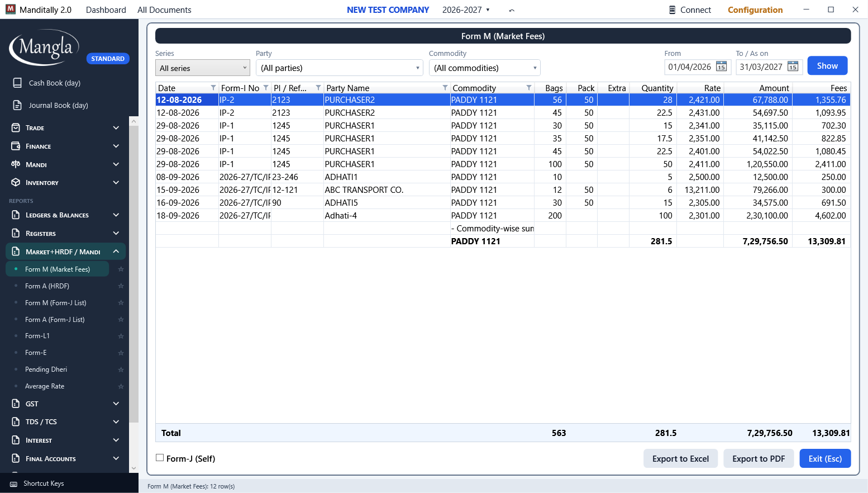Filter the PI / Ref column
Viewport: 868px width, 493px height.
(x=318, y=88)
